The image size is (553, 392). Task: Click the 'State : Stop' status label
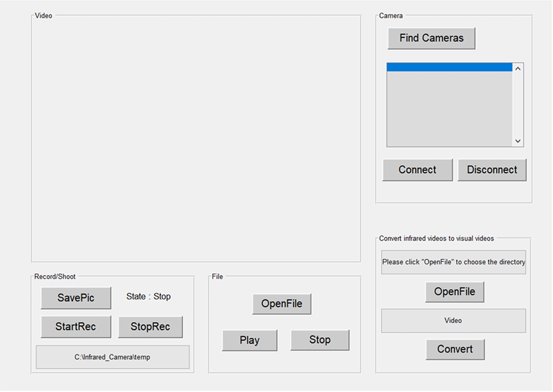point(148,297)
